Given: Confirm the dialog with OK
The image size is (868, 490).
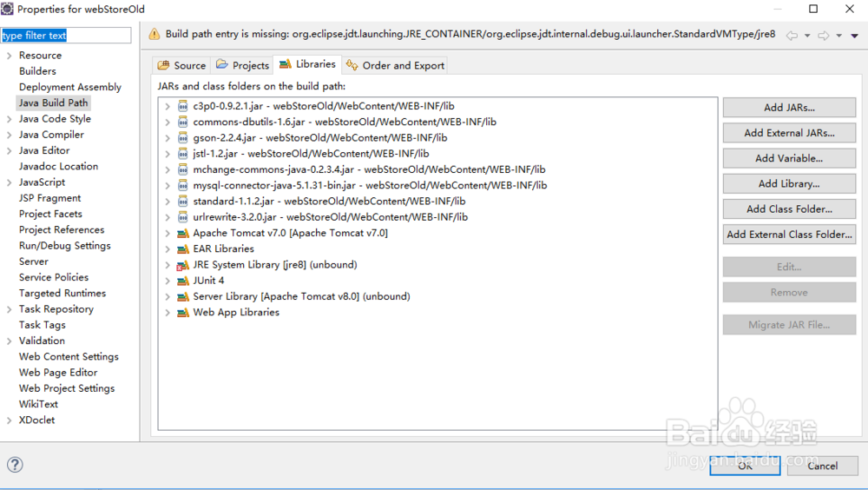Looking at the screenshot, I should coord(745,466).
